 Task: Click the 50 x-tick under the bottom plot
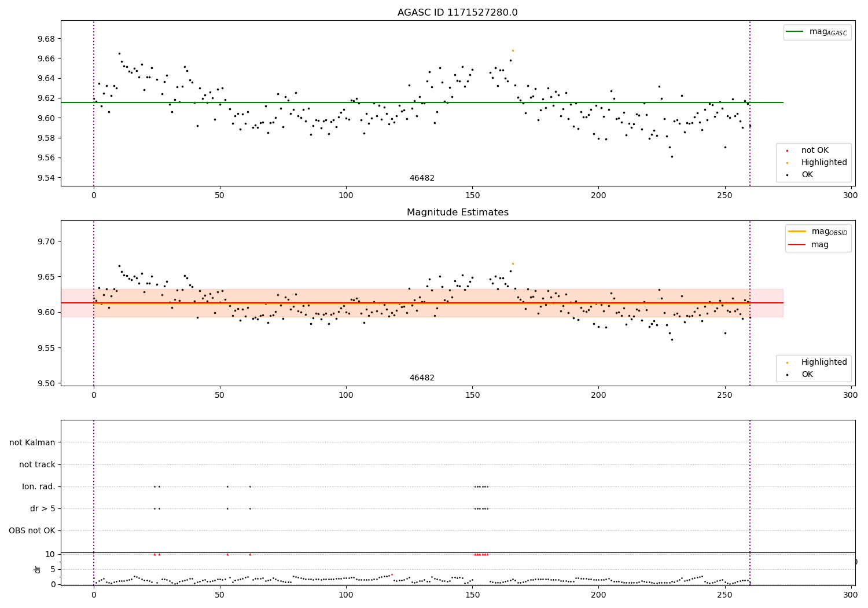[220, 595]
